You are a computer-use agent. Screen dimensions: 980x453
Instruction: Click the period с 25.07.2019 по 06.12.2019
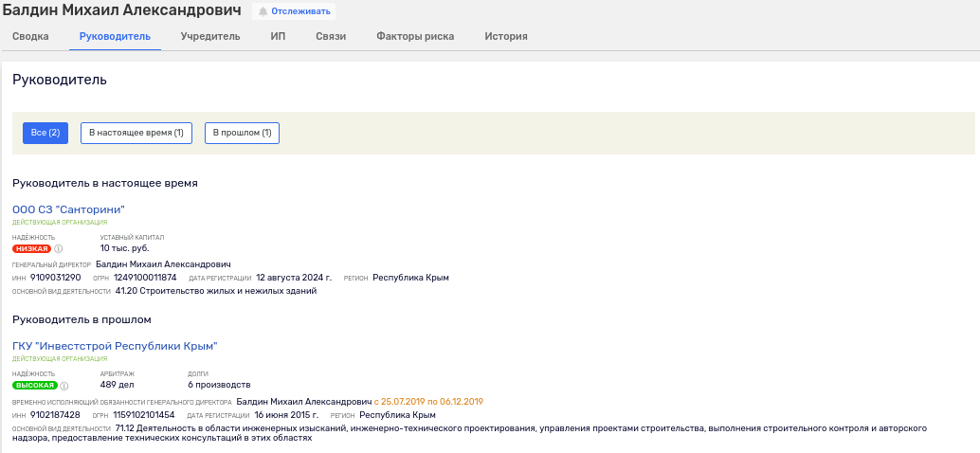point(428,402)
